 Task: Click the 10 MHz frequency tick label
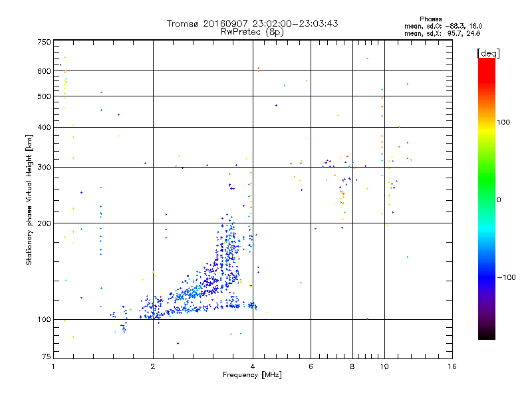pos(384,366)
